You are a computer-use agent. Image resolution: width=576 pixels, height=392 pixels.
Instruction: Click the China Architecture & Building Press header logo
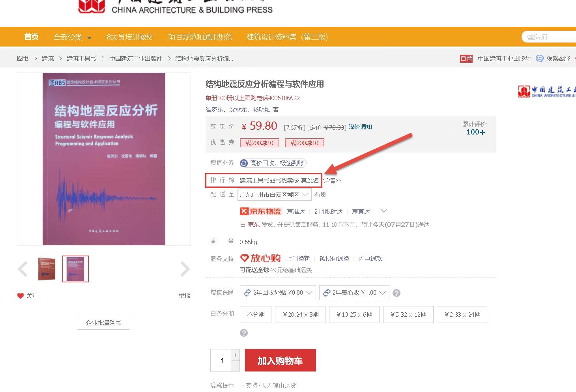click(176, 7)
